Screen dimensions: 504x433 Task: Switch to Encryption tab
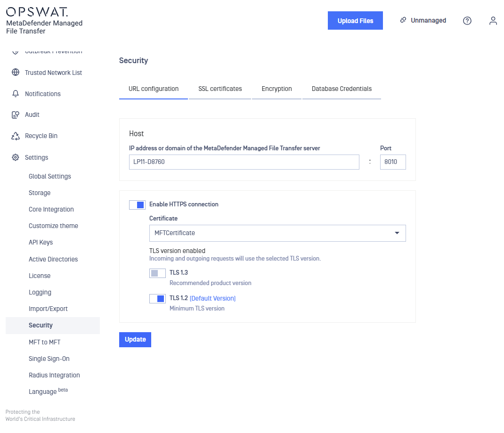277,89
